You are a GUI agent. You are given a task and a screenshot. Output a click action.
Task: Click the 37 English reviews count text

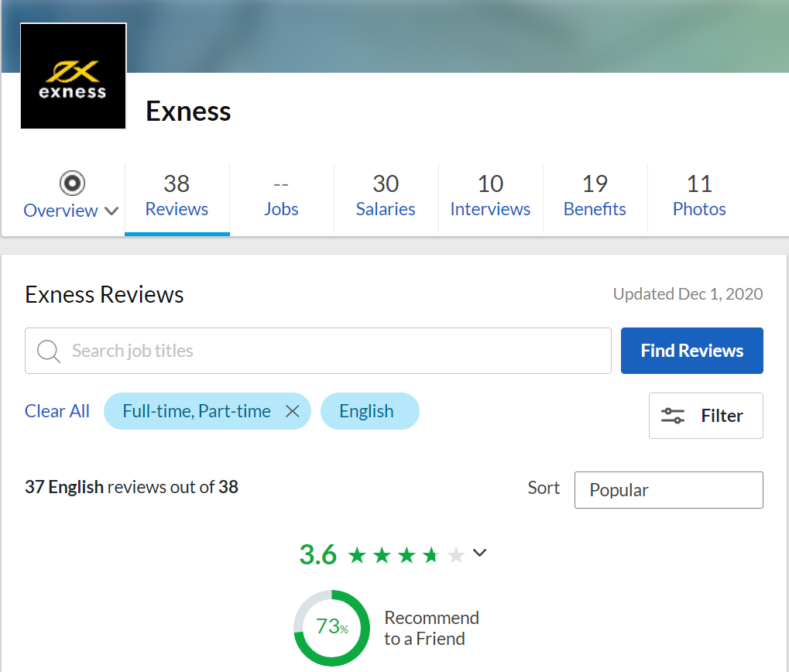coord(132,487)
